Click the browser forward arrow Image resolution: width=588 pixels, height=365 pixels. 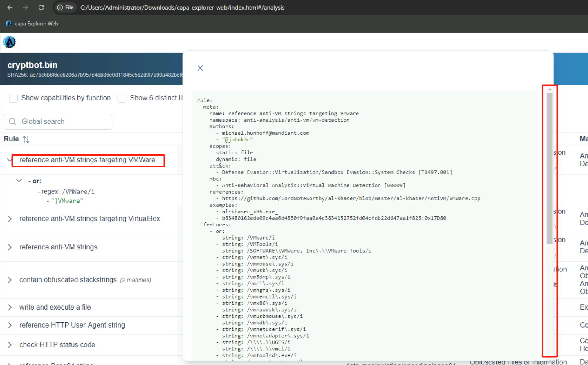pyautogui.click(x=26, y=8)
